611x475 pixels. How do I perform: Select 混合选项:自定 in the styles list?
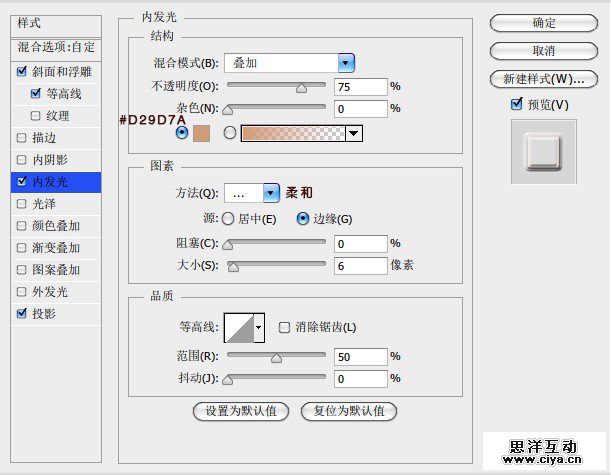pyautogui.click(x=56, y=47)
